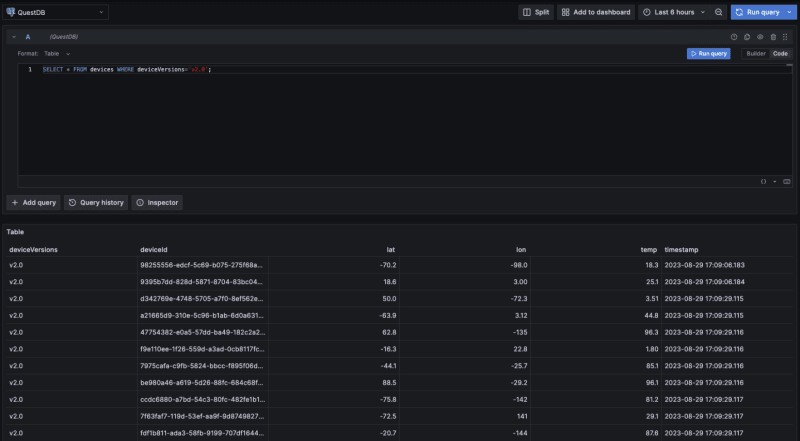Click lat value 88.5
Image resolution: width=800 pixels, height=441 pixels.
click(390, 383)
